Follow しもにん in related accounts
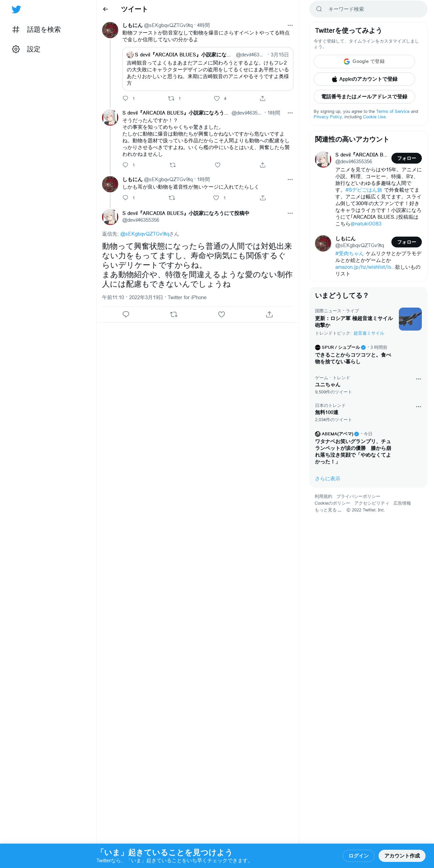434x868 pixels. [x=407, y=242]
